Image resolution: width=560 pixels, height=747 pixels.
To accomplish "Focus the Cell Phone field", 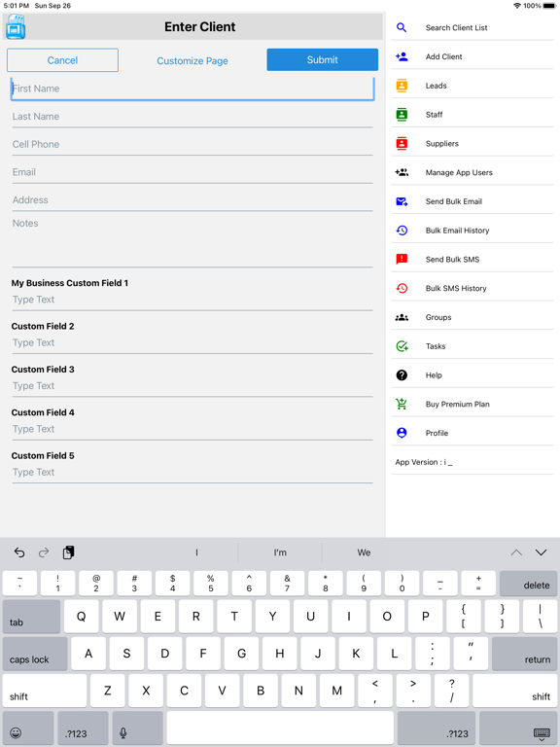I will click(x=192, y=144).
